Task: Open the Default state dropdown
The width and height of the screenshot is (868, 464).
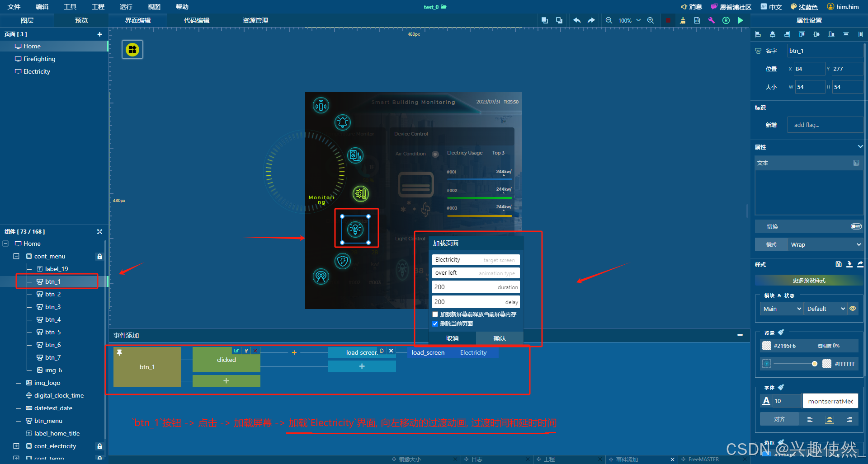Action: point(826,309)
